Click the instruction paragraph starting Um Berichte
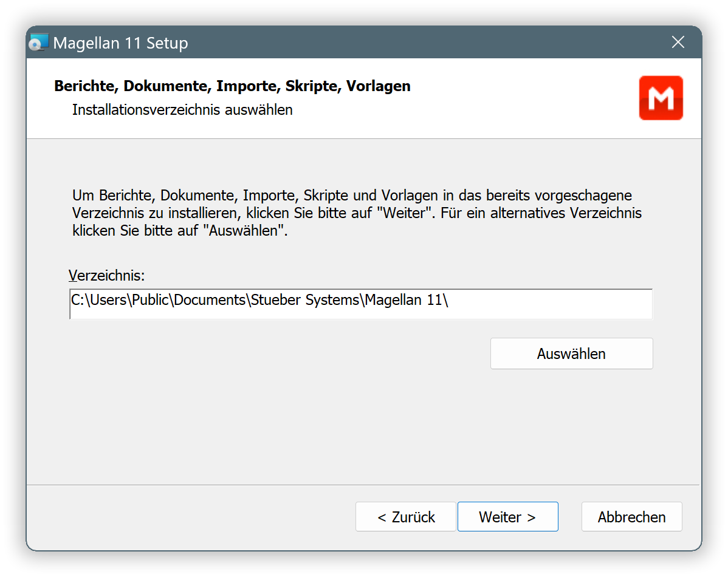This screenshot has height=577, width=728. point(357,213)
